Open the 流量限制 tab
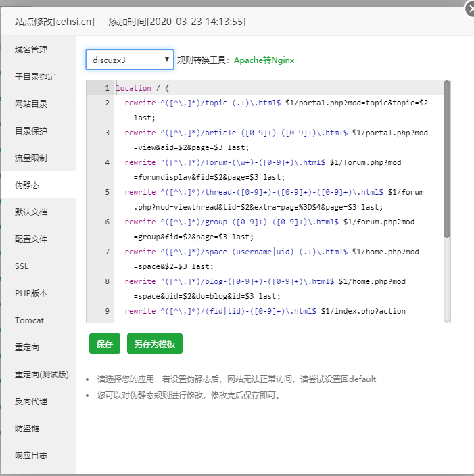474x476 pixels. [x=32, y=158]
